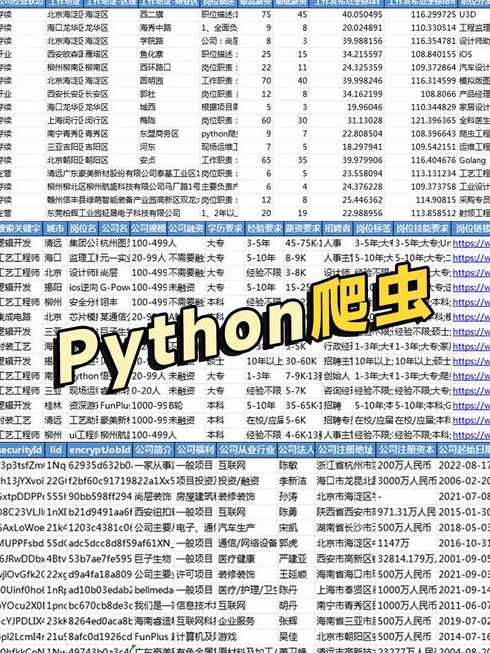
Task: Click the industry cell 企业服务
Action: click(x=236, y=621)
